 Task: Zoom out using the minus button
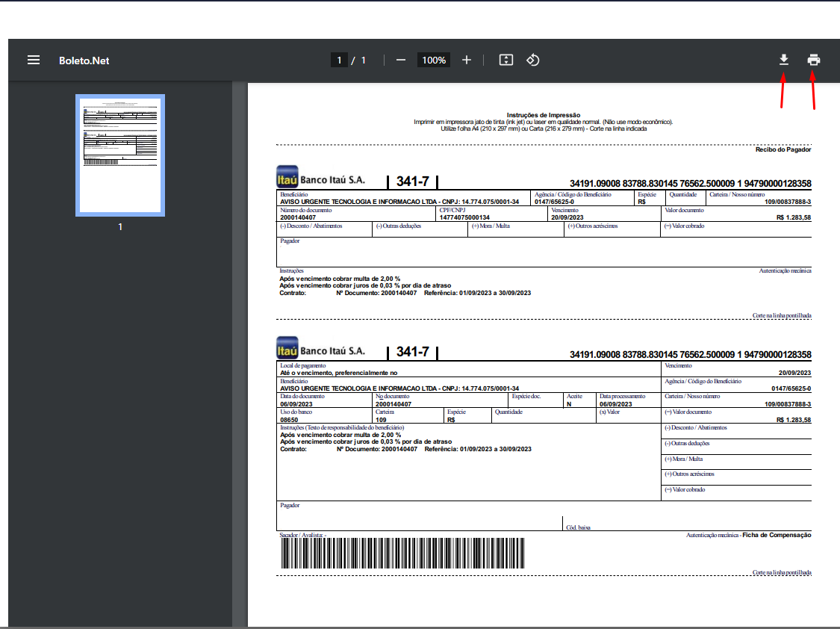point(401,61)
